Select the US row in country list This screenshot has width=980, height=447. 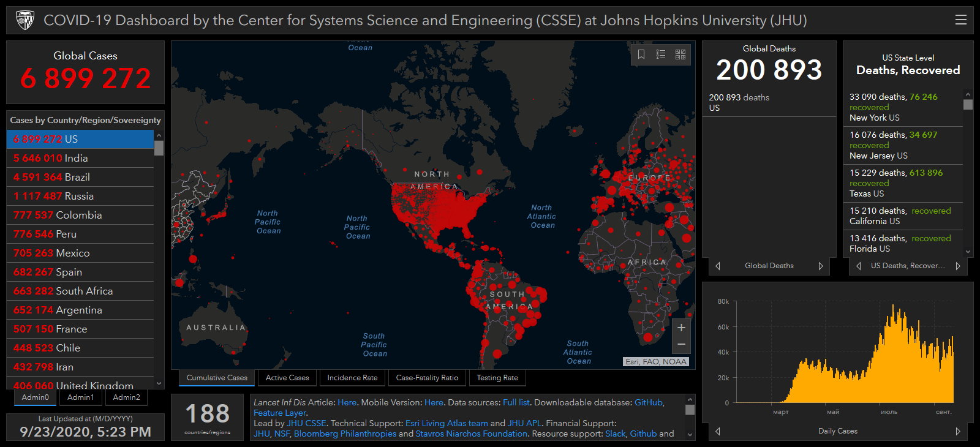pyautogui.click(x=80, y=139)
